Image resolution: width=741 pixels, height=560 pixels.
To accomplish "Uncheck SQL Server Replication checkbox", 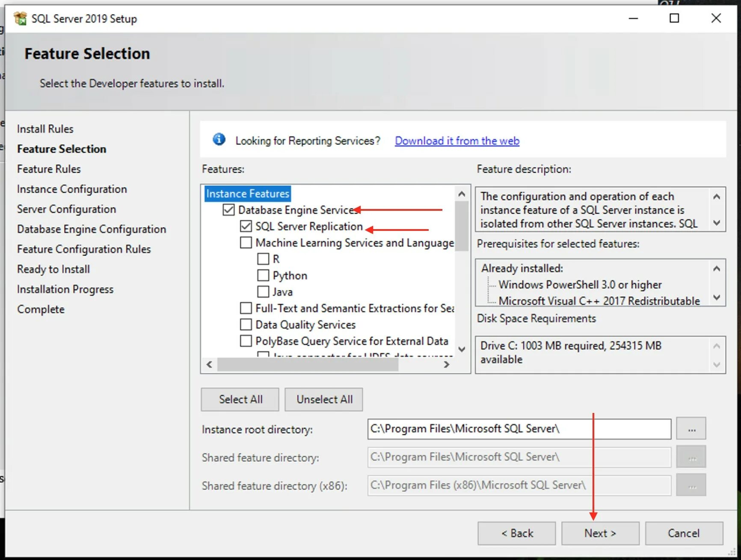I will (246, 226).
